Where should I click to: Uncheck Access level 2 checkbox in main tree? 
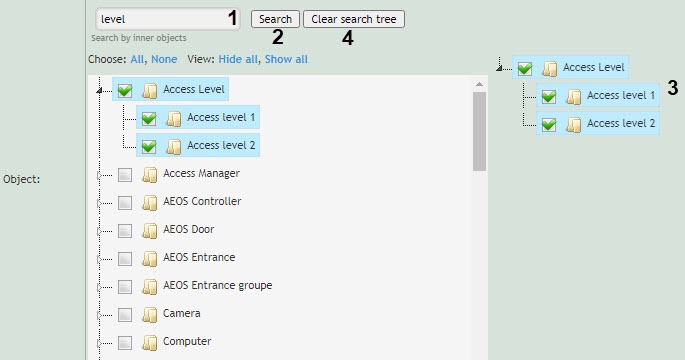(x=149, y=146)
